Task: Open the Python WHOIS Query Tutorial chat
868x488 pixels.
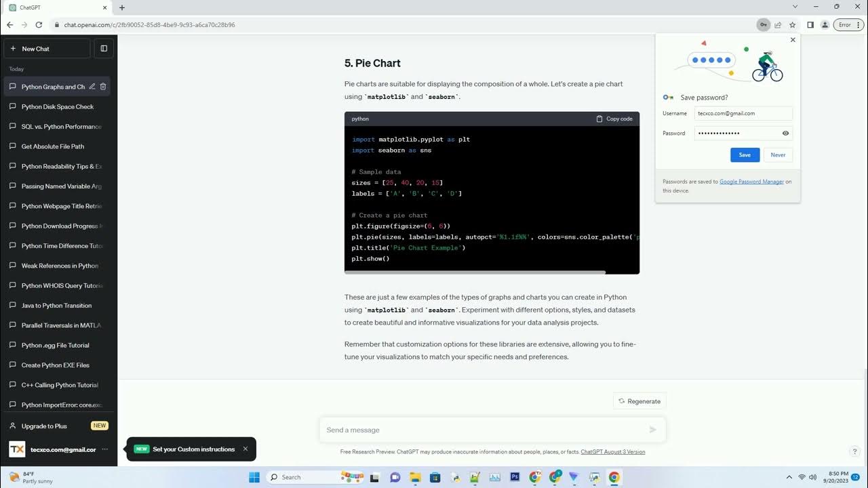Action: pyautogui.click(x=58, y=285)
